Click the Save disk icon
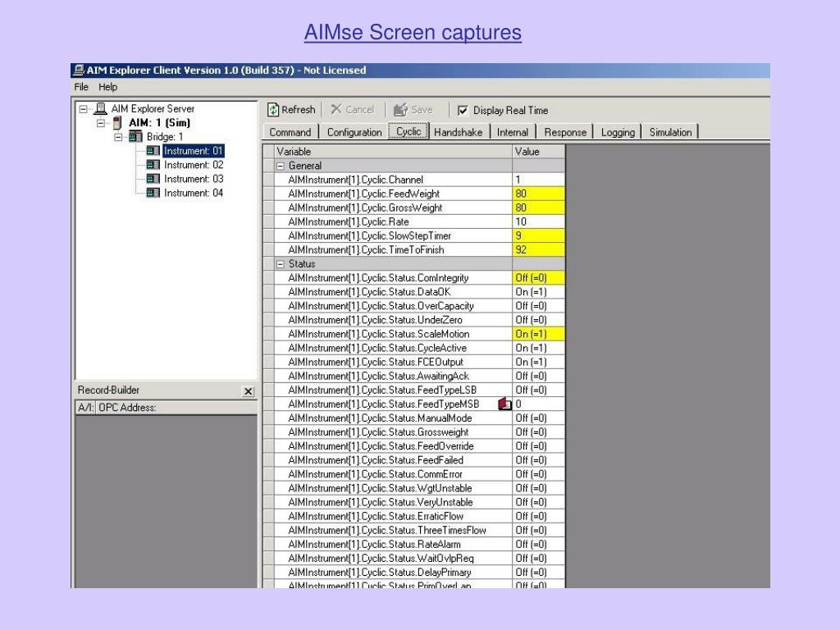 [400, 110]
